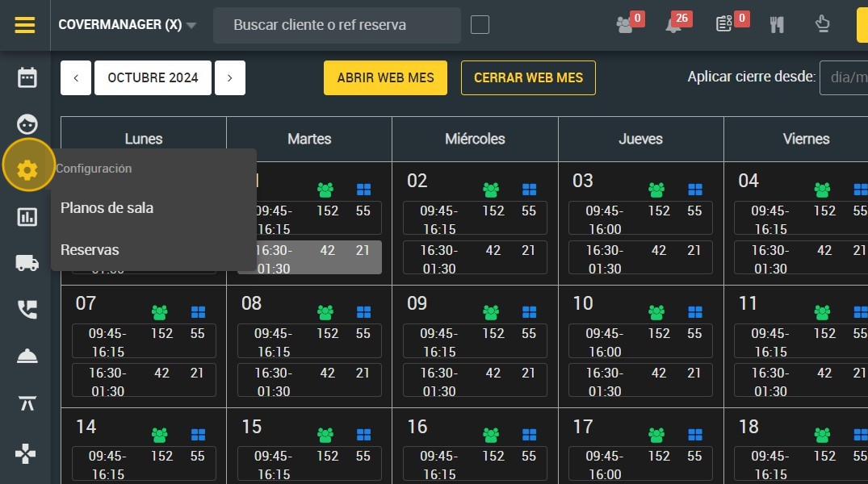
Task: Select 16:30-01:30 shift on day 09
Action: [x=475, y=381]
